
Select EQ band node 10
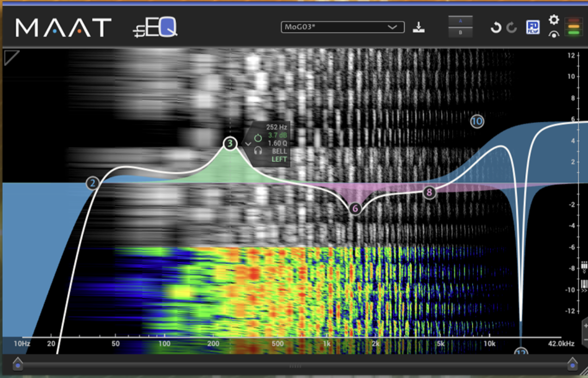point(477,121)
